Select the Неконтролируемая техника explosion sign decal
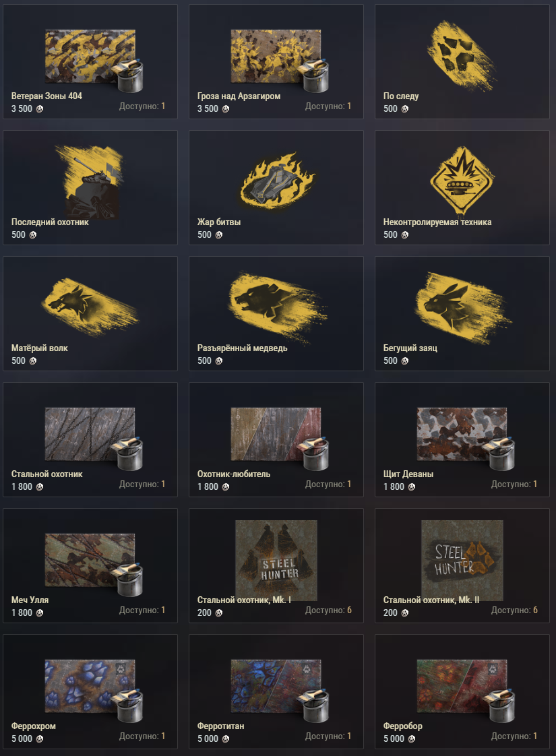The width and height of the screenshot is (556, 756). [462, 181]
